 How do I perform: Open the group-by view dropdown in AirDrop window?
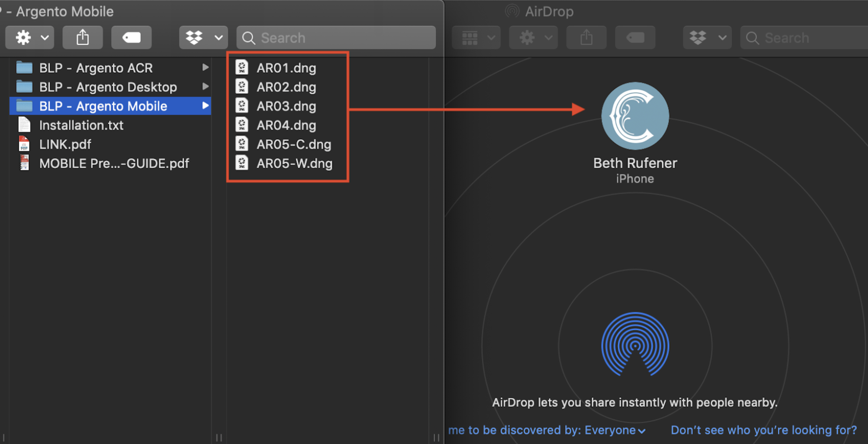(476, 38)
